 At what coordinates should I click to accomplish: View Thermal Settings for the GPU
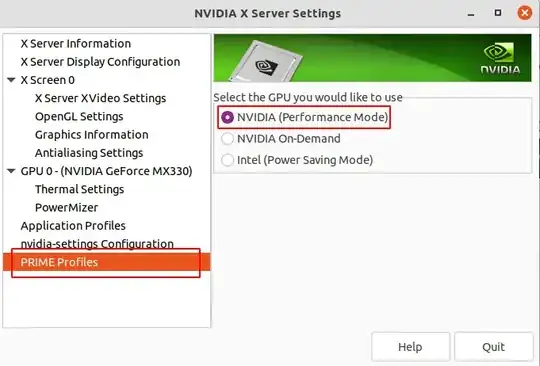(80, 189)
